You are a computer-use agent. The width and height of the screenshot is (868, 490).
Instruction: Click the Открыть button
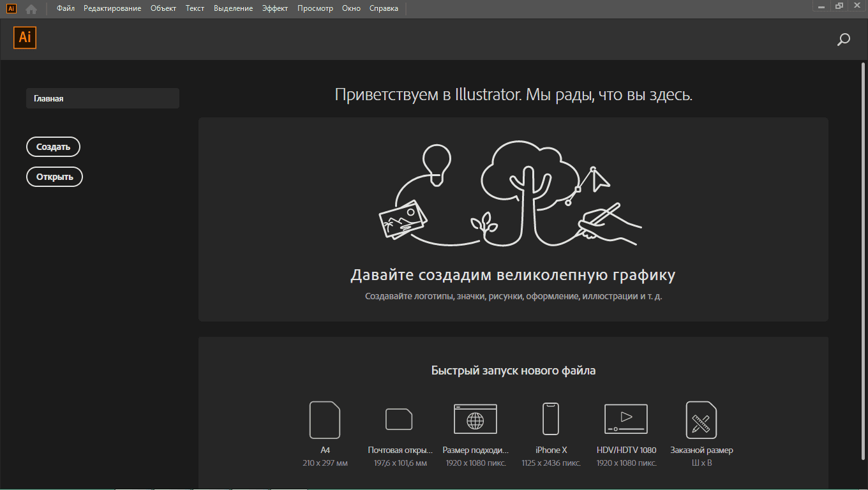coord(54,177)
